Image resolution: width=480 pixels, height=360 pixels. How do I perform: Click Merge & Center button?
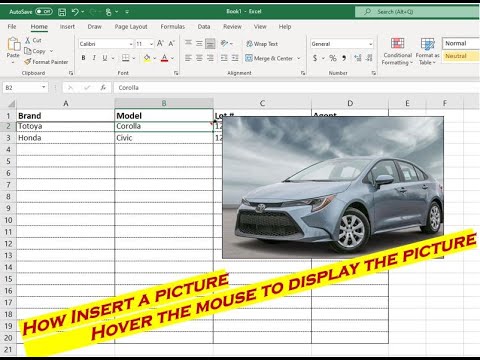[x=269, y=58]
